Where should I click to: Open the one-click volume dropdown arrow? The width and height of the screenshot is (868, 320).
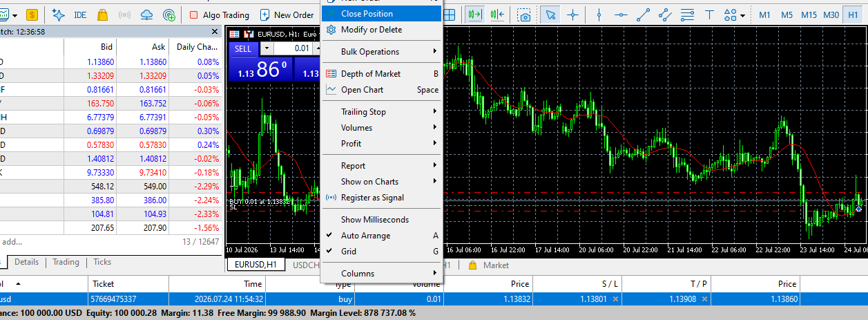(267, 48)
